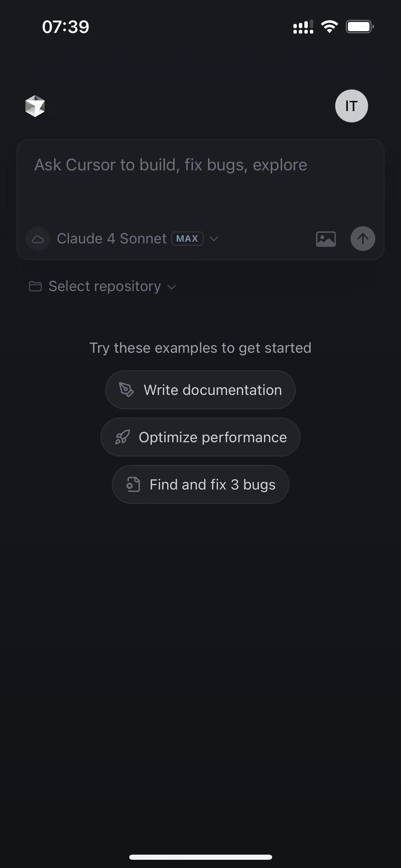Click the MAX mode badge

point(187,239)
